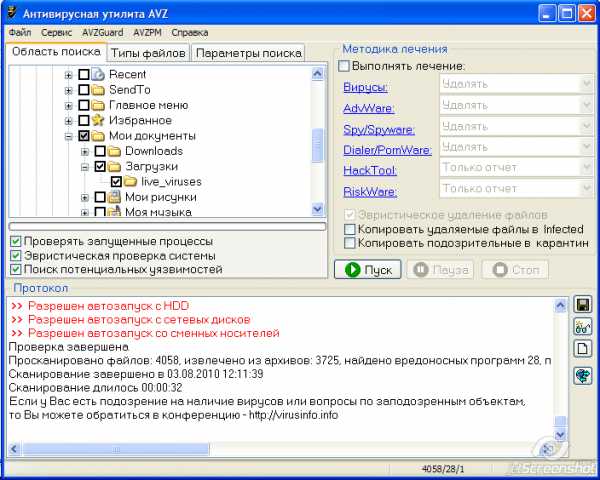Check the Downloads folder checkbox
This screenshot has width=600, height=480.
click(x=100, y=151)
